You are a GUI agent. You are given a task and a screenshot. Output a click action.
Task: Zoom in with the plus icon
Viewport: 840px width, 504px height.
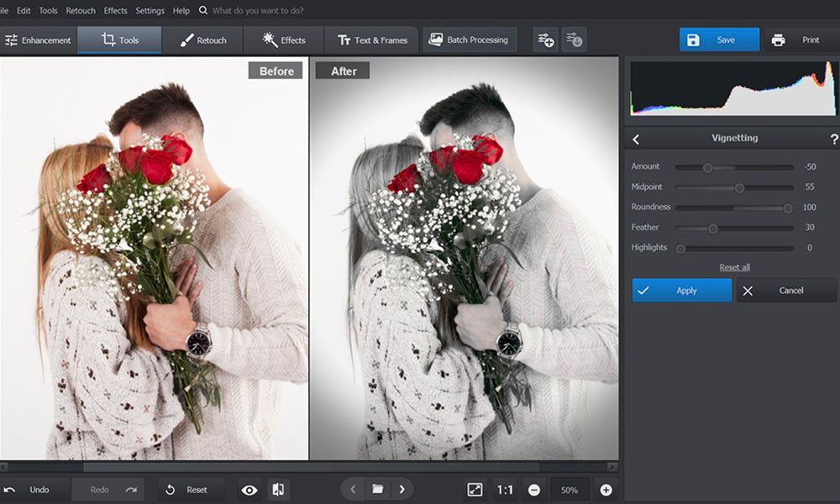[606, 489]
